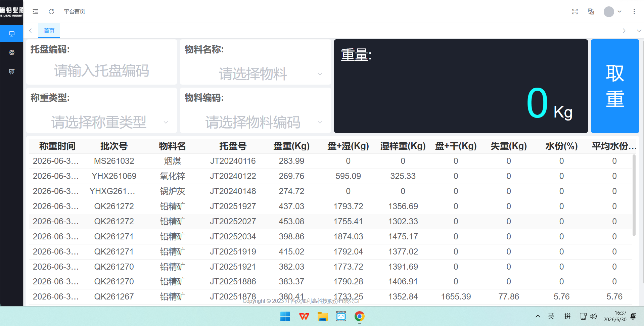This screenshot has height=326, width=644.
Task: Click the 水份(%) column header
Action: coord(561,146)
